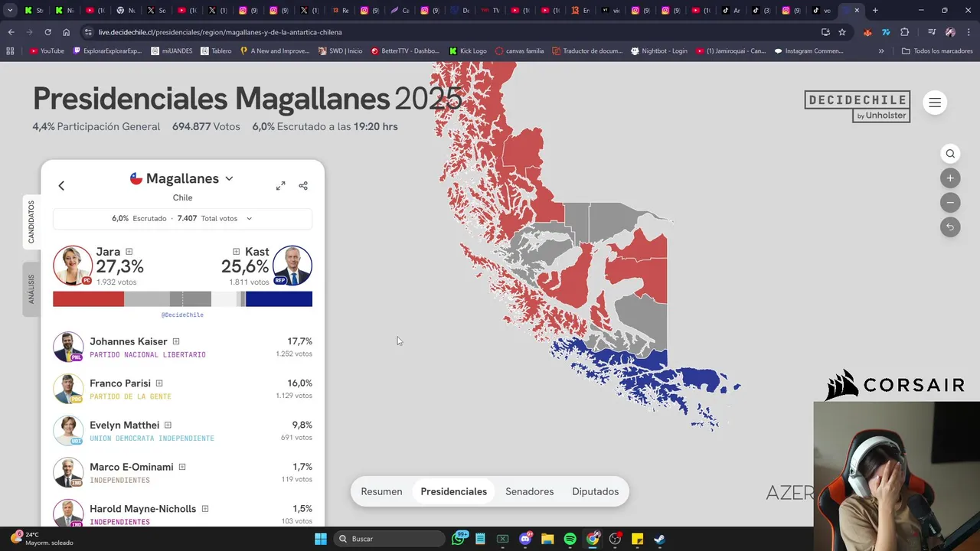Viewport: 980px width, 551px height.
Task: Open the Chrome apps grid icon
Action: [10, 51]
